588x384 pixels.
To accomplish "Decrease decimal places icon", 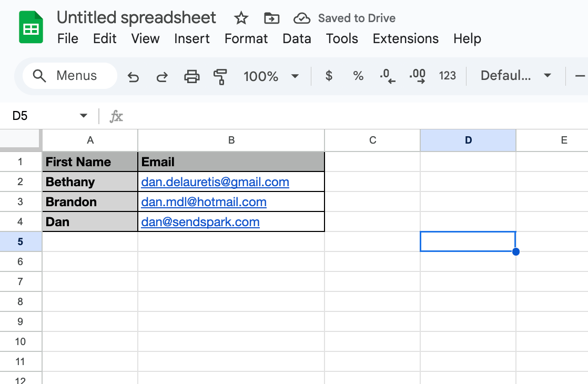I will 388,76.
